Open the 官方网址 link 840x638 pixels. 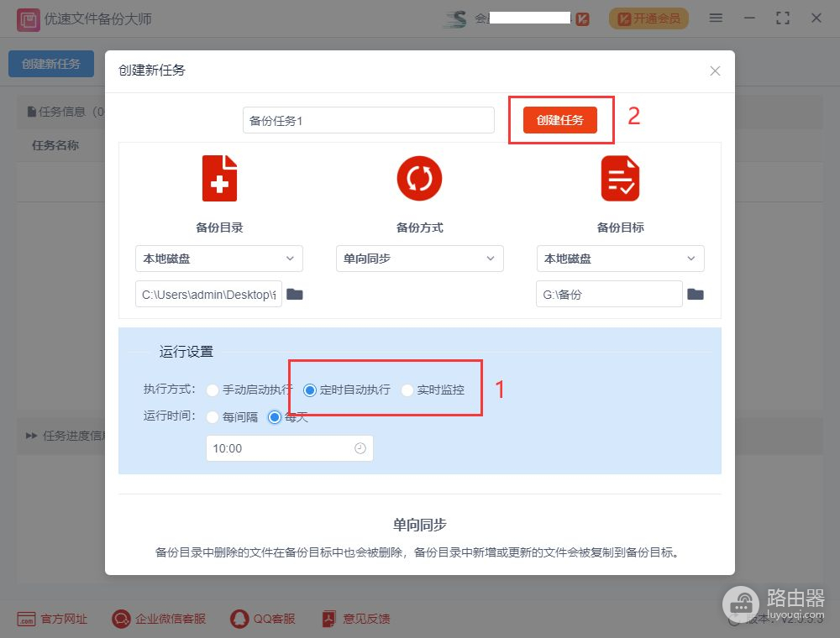coord(52,620)
